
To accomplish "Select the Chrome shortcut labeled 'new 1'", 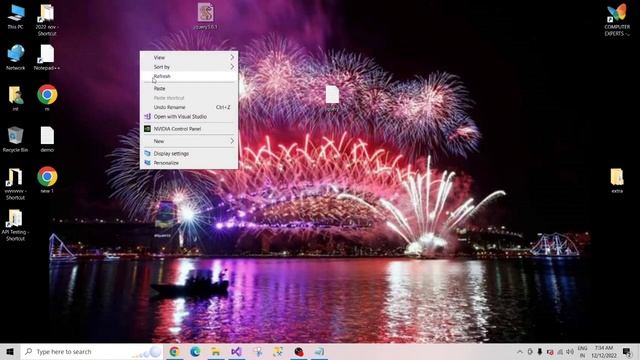I will click(47, 176).
